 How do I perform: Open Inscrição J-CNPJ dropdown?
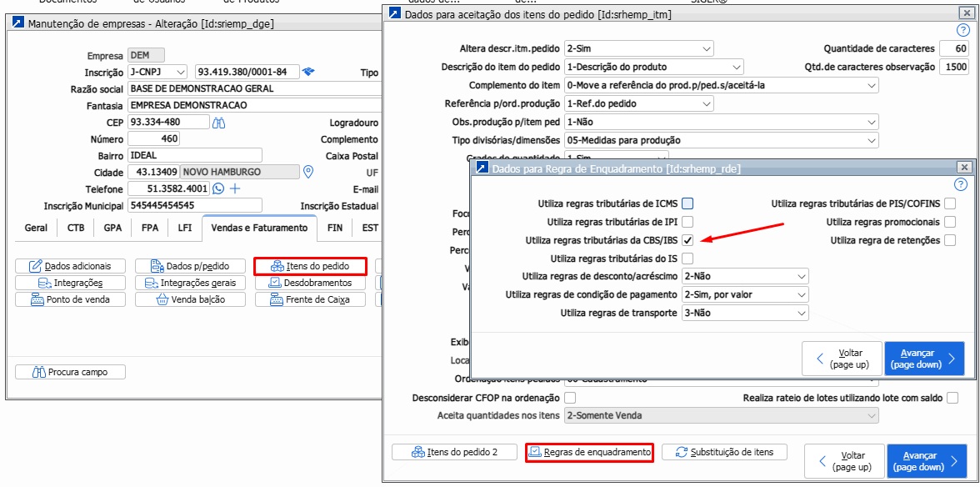pyautogui.click(x=157, y=72)
